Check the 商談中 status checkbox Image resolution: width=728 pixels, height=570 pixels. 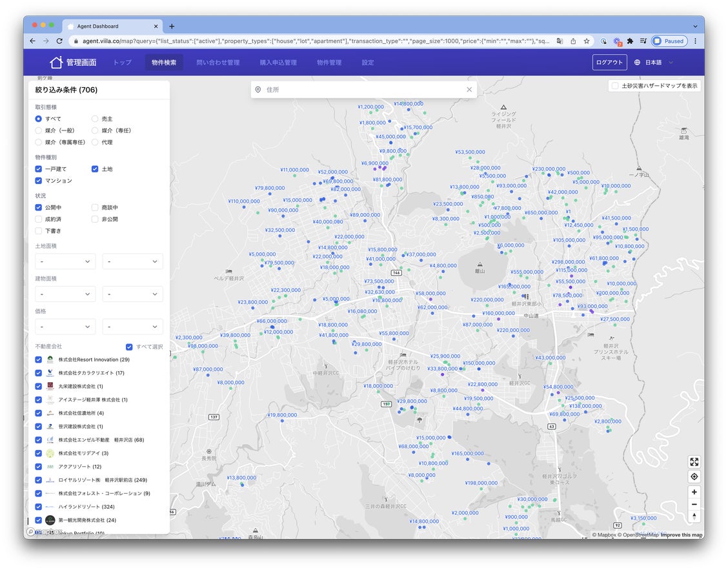(95, 208)
